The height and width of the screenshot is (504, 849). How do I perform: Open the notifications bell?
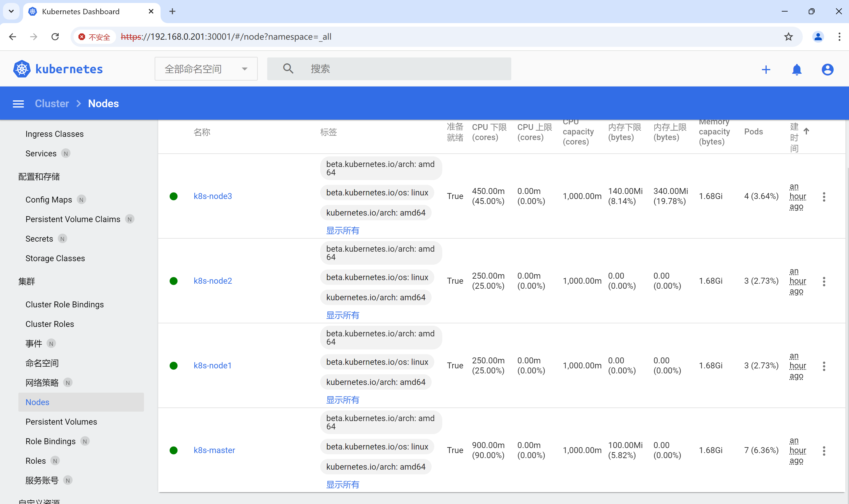point(796,70)
